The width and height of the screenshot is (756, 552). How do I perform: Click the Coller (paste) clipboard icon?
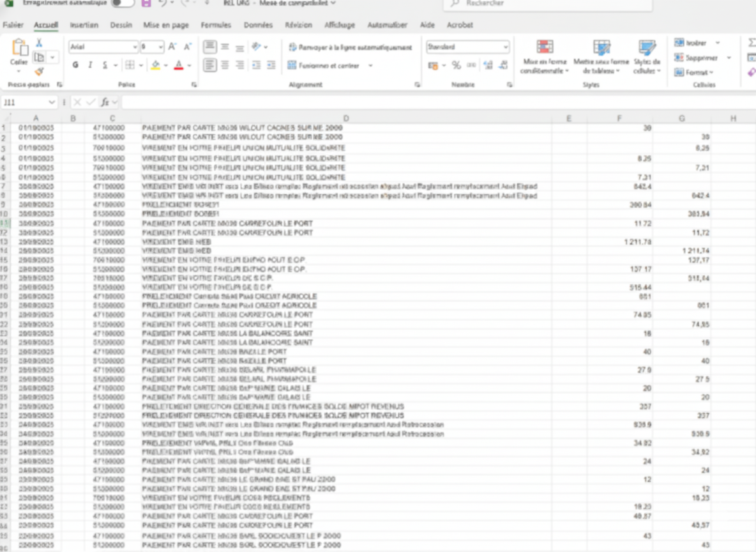tap(19, 47)
